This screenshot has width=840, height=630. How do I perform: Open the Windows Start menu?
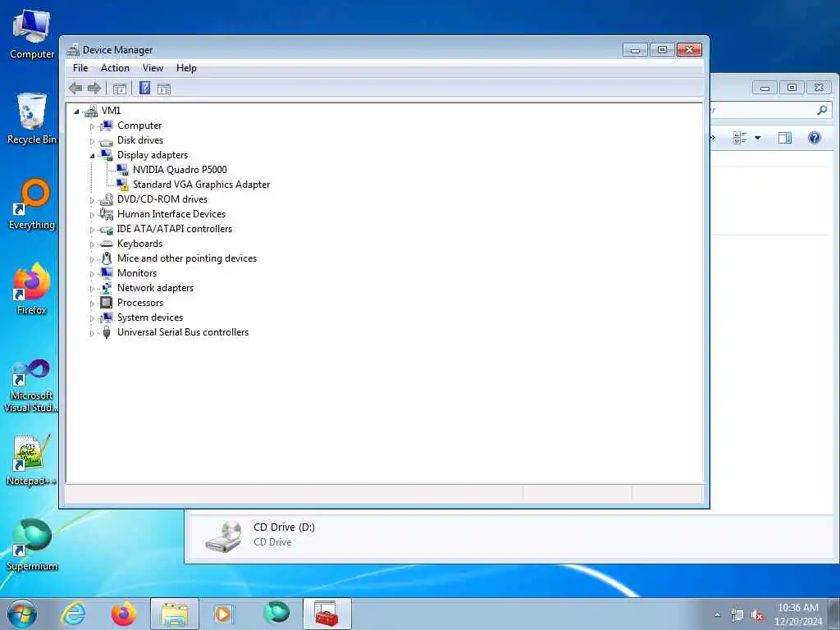[x=22, y=614]
